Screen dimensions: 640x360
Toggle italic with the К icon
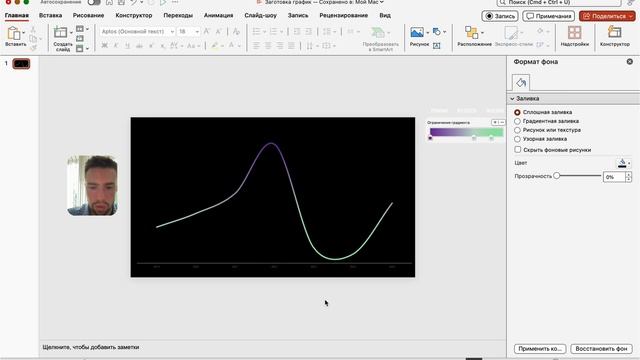coord(116,46)
